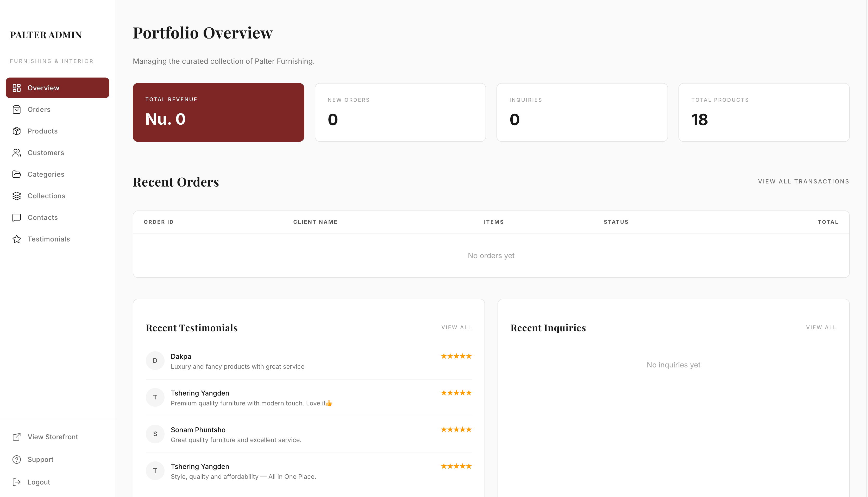Click the Support question mark icon

(x=16, y=460)
